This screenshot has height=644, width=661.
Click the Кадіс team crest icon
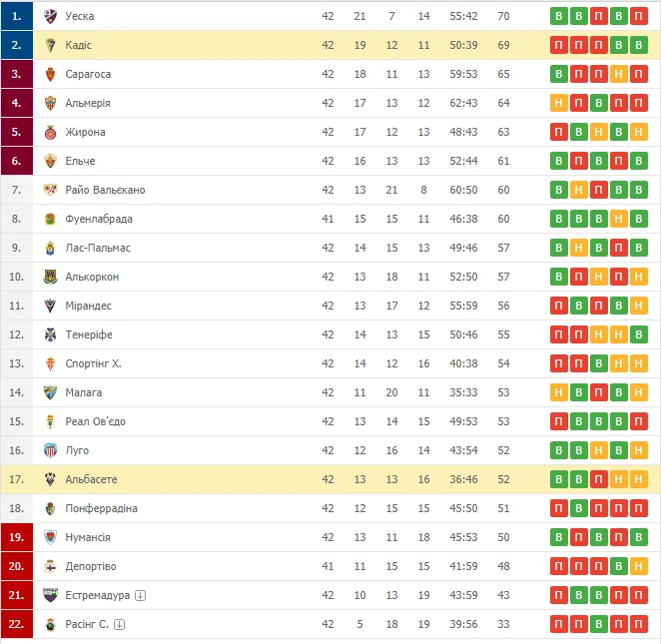click(x=51, y=46)
